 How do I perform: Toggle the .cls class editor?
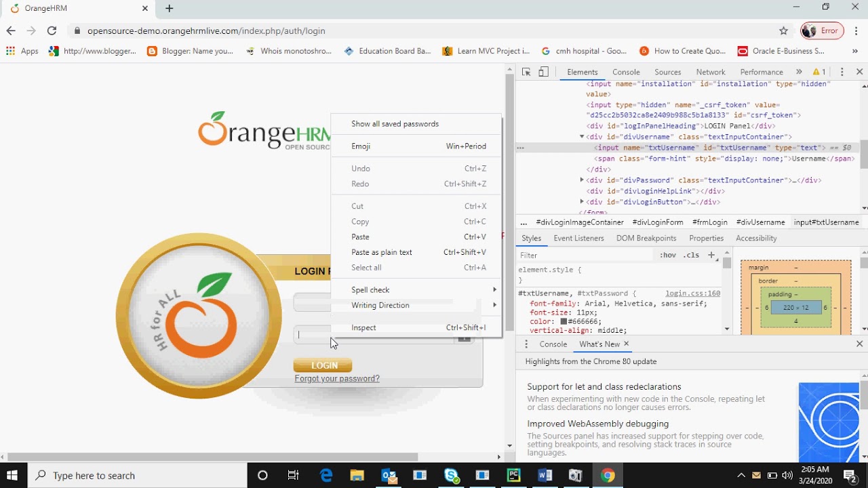(691, 255)
